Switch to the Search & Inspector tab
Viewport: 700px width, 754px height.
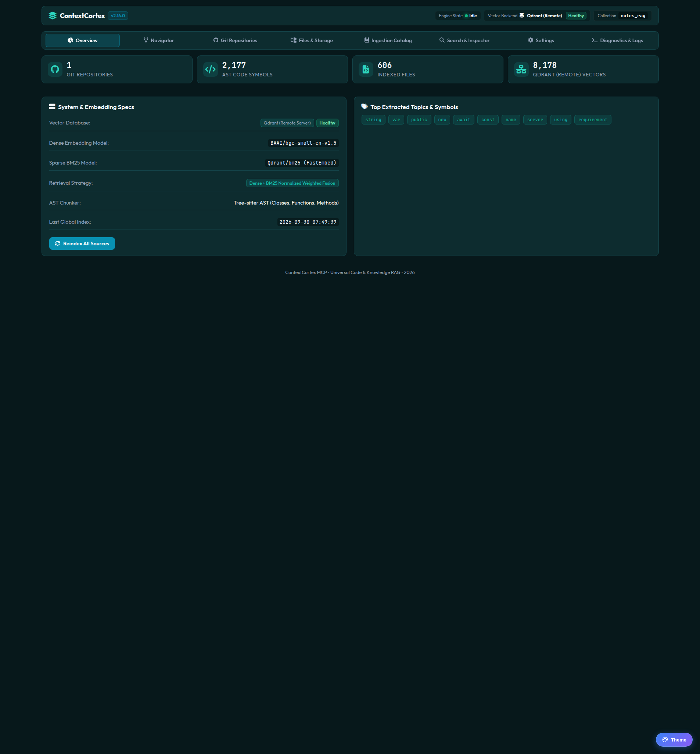(x=464, y=40)
